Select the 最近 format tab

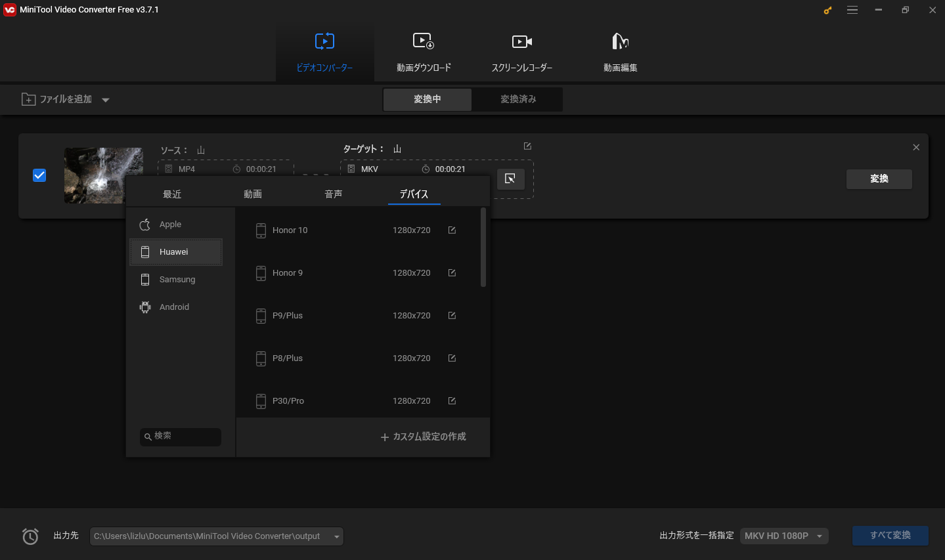[x=172, y=194]
